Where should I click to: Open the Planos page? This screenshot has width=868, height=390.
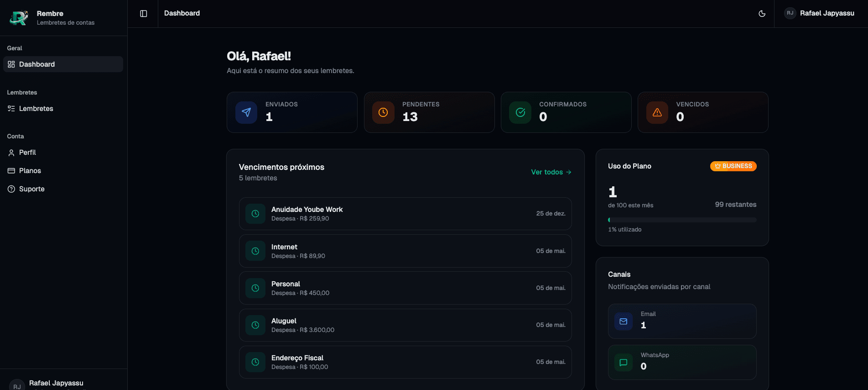[x=30, y=171]
